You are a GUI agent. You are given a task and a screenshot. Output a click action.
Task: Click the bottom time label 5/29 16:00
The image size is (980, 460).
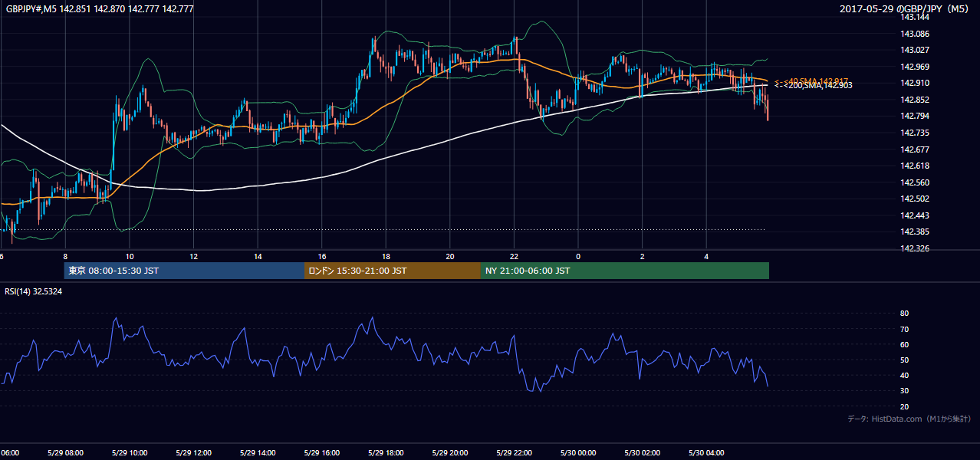[321, 453]
